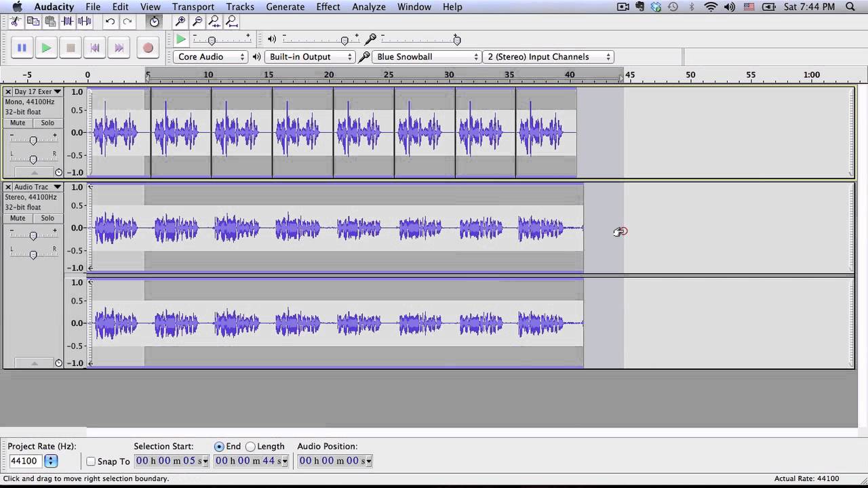Close the Day 17 Exer track
The height and width of the screenshot is (488, 868).
tap(8, 91)
